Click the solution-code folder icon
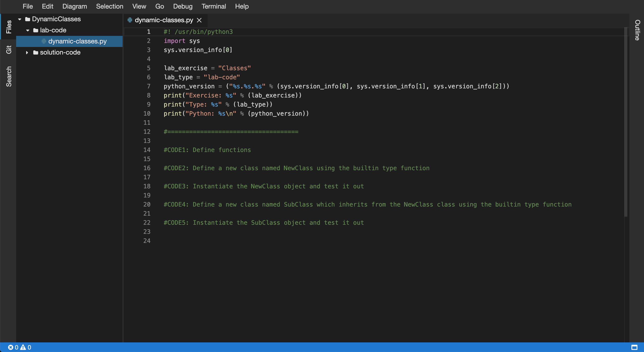Image resolution: width=644 pixels, height=352 pixels. (x=36, y=53)
